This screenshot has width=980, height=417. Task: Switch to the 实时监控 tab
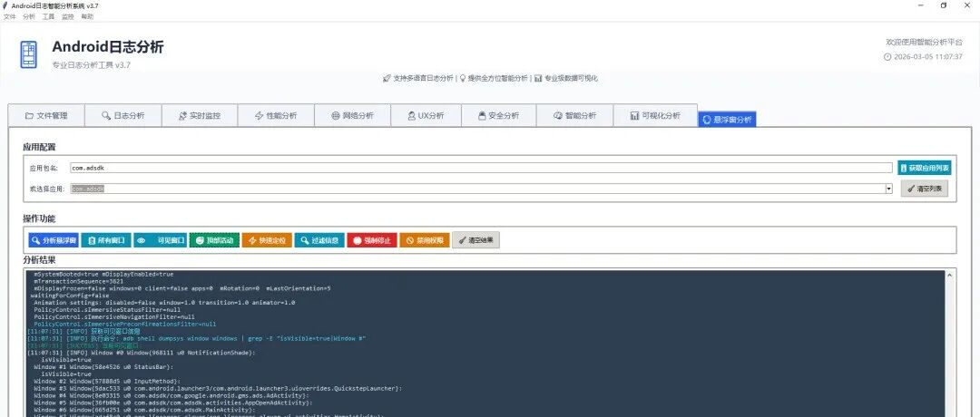point(200,115)
